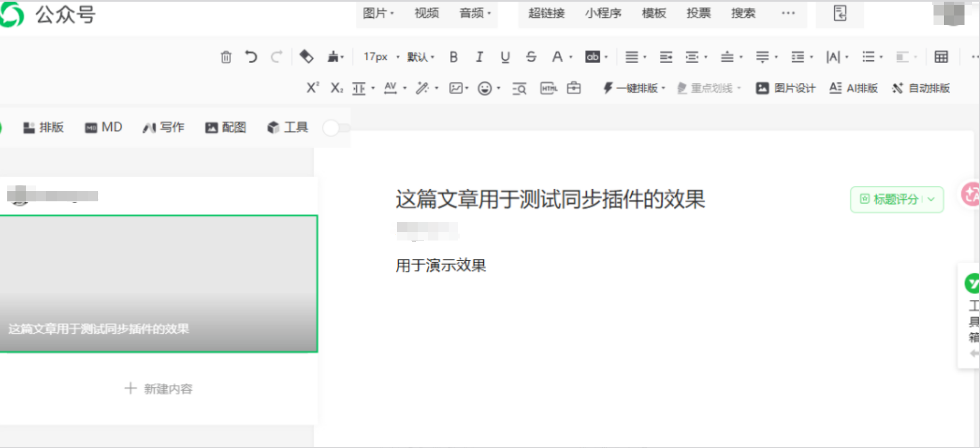The height and width of the screenshot is (448, 980).
Task: Undo the last edit
Action: tap(251, 57)
